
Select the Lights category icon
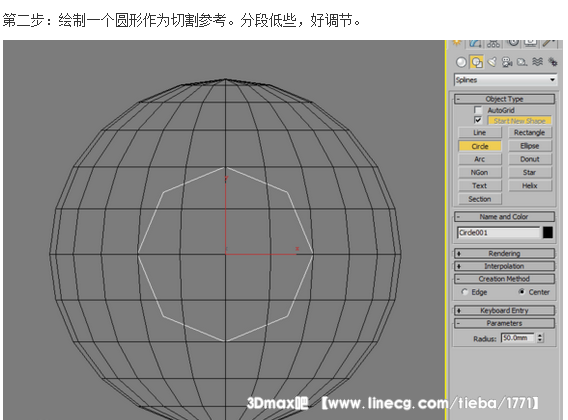(x=492, y=62)
